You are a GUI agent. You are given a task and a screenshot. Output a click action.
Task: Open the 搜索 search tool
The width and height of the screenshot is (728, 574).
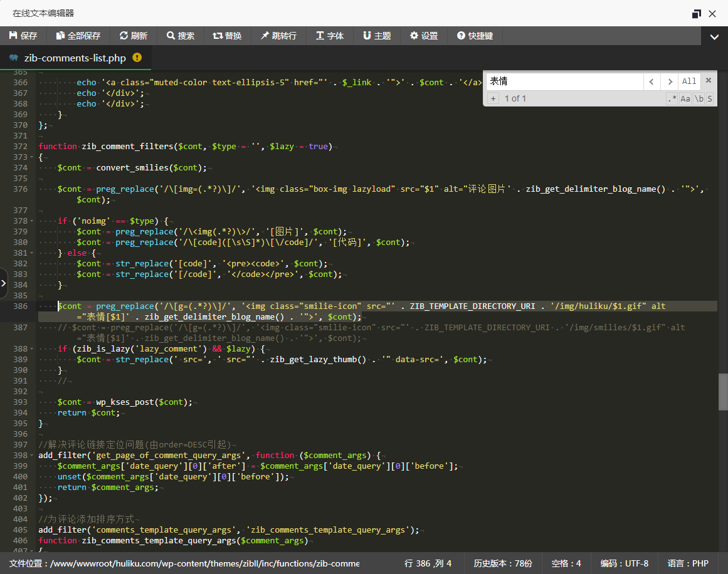180,36
